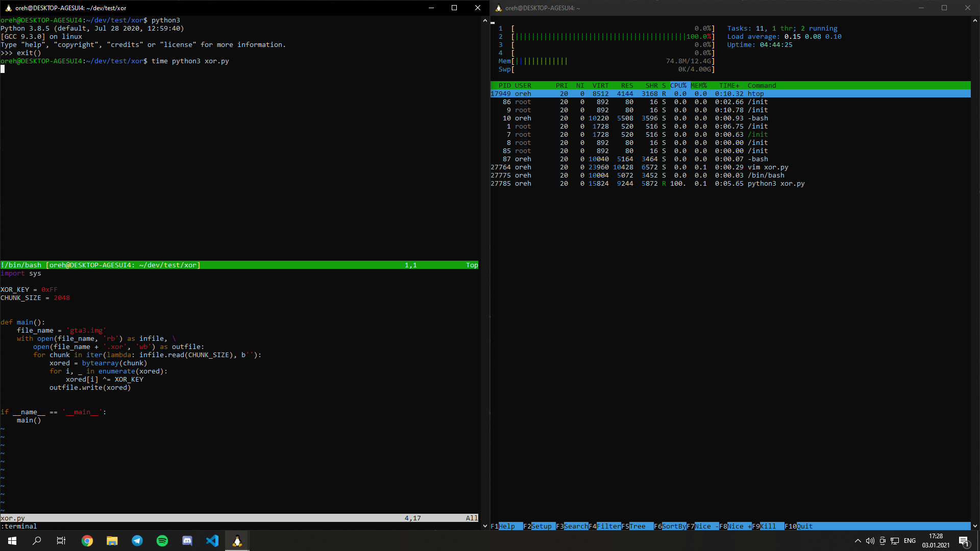Open Windows Start menu
This screenshot has height=551, width=980.
click(x=12, y=541)
